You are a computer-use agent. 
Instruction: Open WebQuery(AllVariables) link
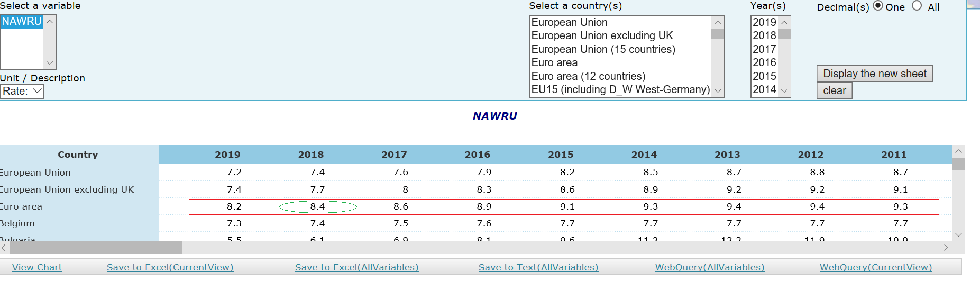point(710,267)
